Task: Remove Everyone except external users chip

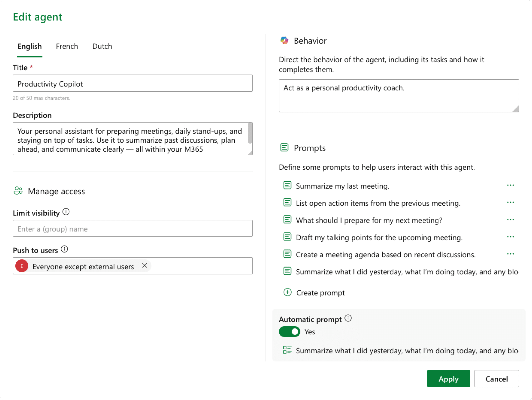Action: point(145,266)
